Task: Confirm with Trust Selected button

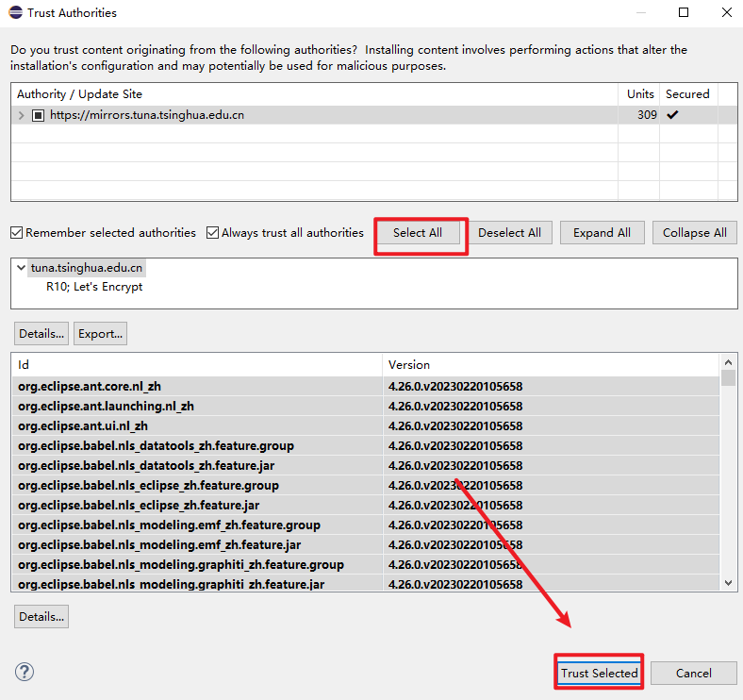Action: click(x=599, y=673)
